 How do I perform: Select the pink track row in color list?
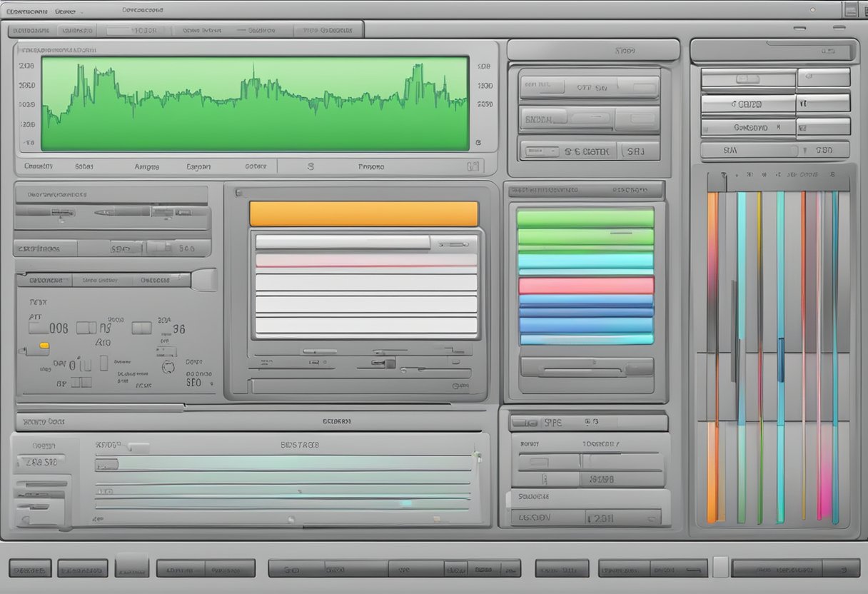585,286
